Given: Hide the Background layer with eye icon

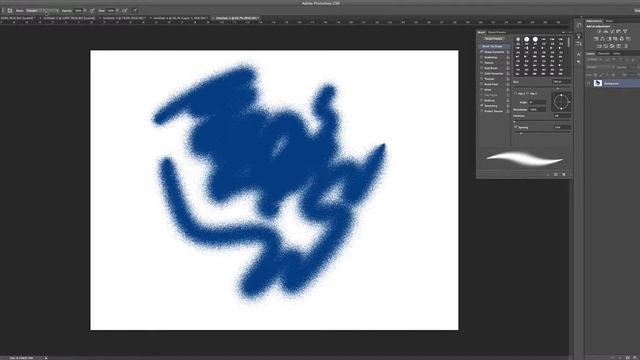Looking at the screenshot, I should [x=589, y=83].
